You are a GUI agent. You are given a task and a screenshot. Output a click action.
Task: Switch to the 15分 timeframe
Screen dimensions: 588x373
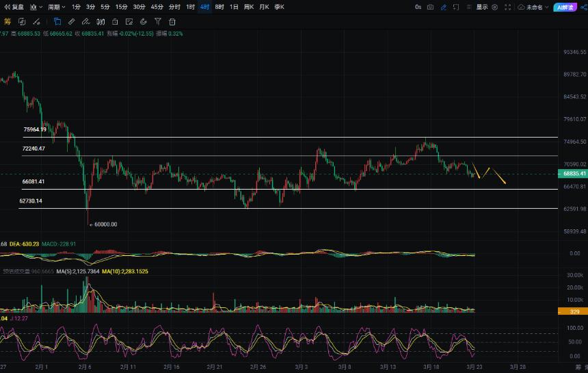pos(121,7)
